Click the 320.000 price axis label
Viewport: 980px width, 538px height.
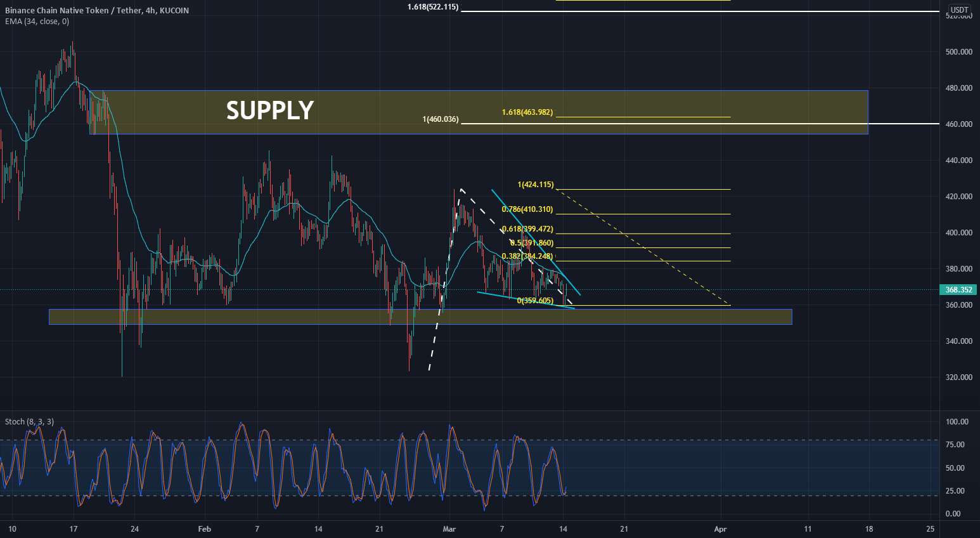point(958,377)
